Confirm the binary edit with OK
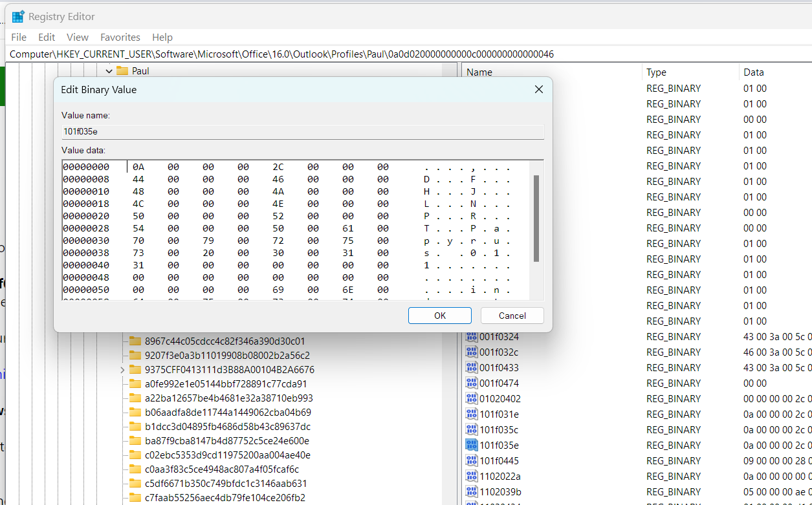The image size is (812, 505). pyautogui.click(x=440, y=316)
